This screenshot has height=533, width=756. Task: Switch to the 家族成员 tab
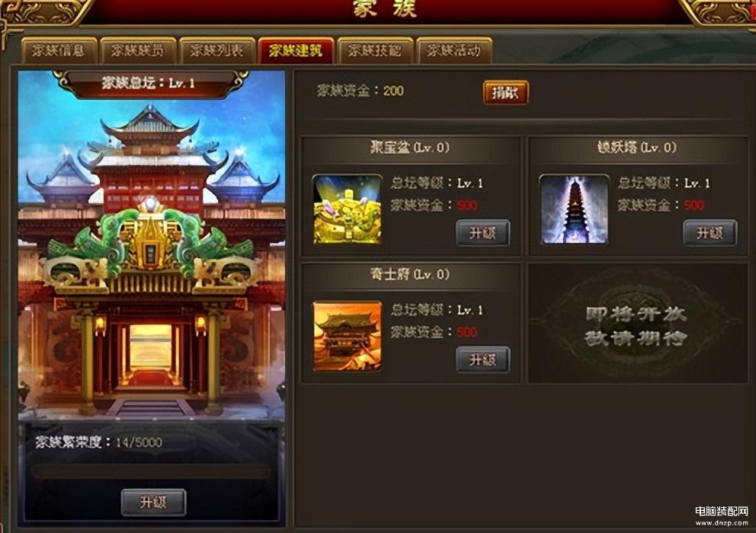(x=138, y=50)
